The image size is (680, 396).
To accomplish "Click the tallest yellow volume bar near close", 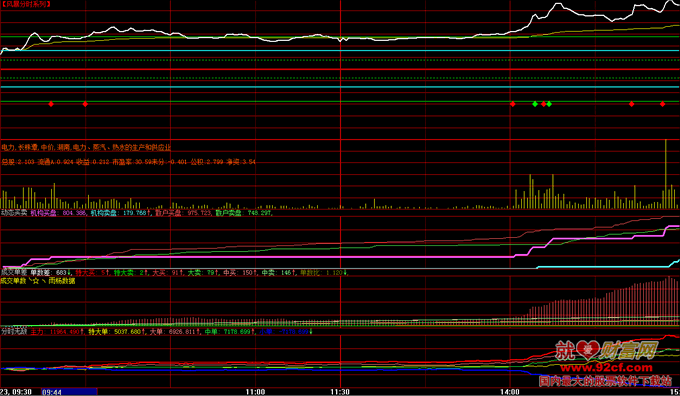I will pyautogui.click(x=665, y=174).
